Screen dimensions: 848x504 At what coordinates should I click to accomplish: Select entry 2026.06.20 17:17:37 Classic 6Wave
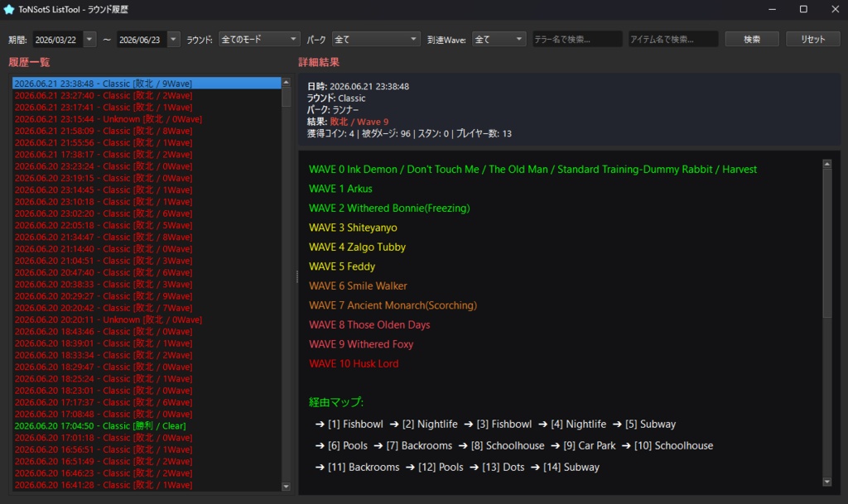coord(147,402)
